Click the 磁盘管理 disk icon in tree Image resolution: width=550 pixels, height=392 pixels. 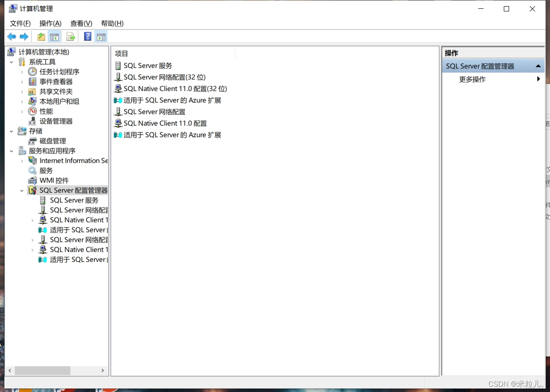(33, 141)
